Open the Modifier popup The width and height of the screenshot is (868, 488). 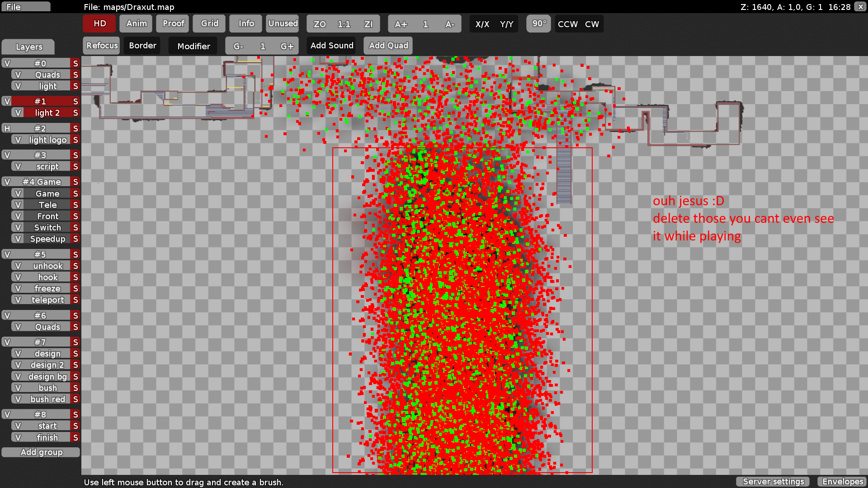tap(193, 46)
